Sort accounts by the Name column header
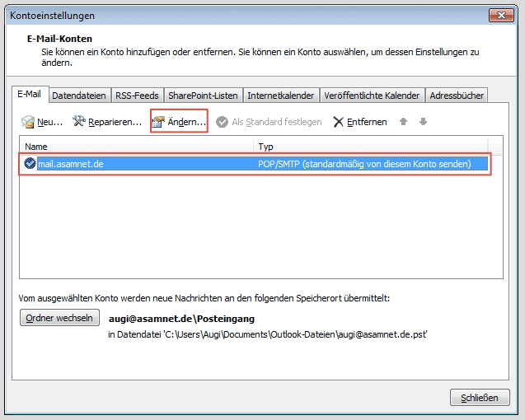Screen dimensions: 525x420 click(136, 146)
